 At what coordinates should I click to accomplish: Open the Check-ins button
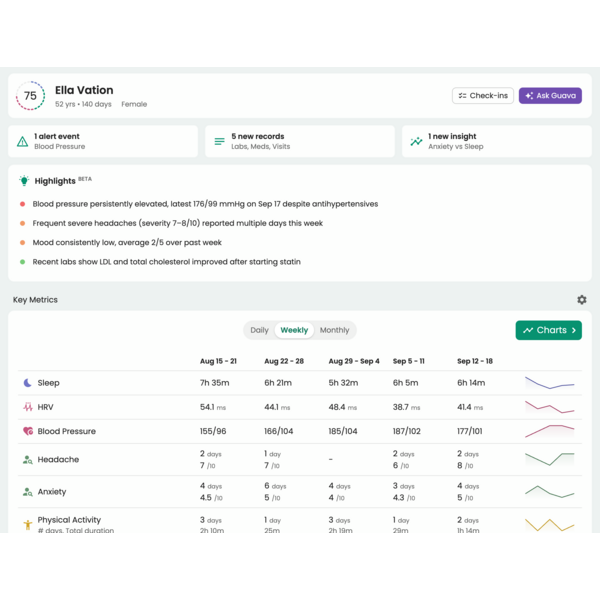coord(482,96)
